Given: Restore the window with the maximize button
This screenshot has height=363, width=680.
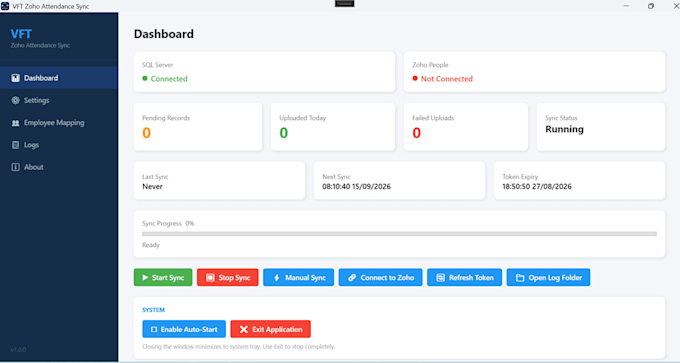Looking at the screenshot, I should click(x=651, y=6).
